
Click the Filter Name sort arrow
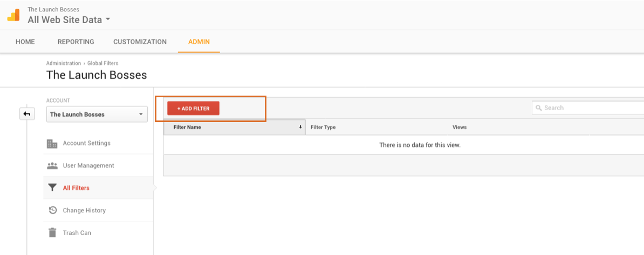(x=300, y=127)
